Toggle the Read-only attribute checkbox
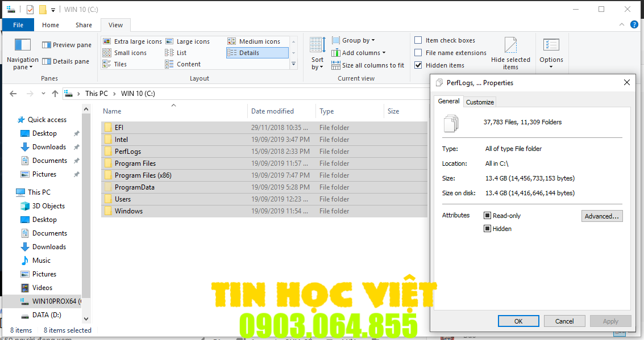The height and width of the screenshot is (340, 644). (x=487, y=216)
